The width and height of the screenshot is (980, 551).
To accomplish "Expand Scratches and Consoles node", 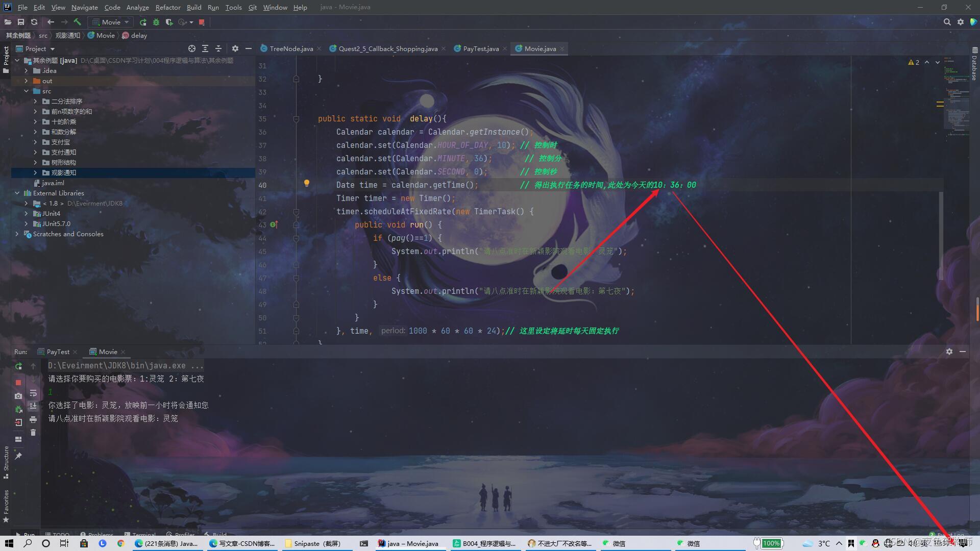I will tap(17, 234).
